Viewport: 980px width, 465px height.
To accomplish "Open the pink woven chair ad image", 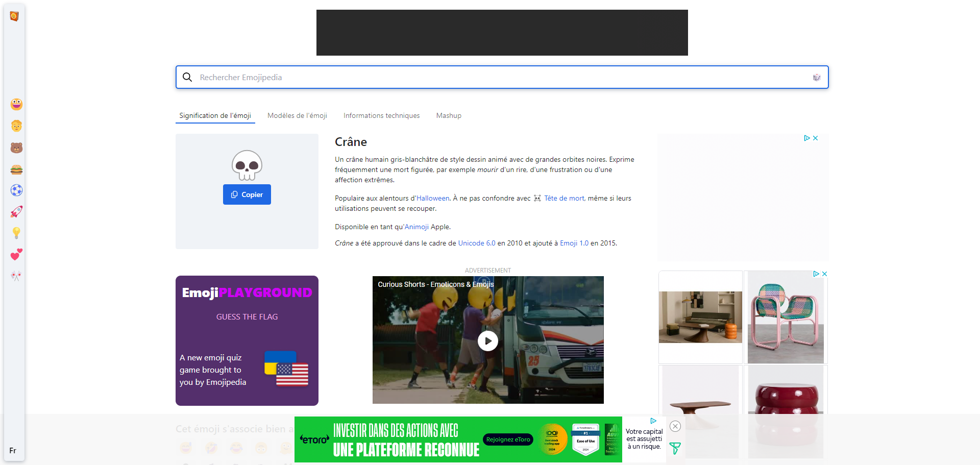I will click(786, 317).
